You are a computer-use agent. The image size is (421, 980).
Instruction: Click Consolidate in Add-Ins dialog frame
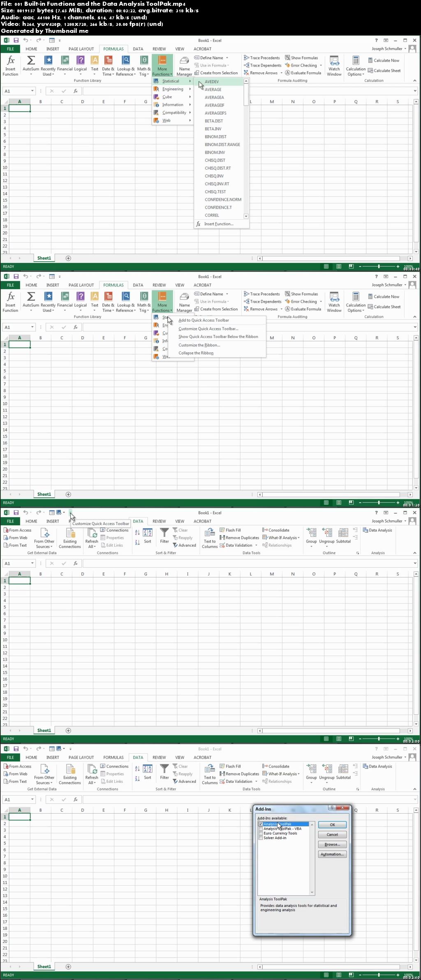point(276,766)
